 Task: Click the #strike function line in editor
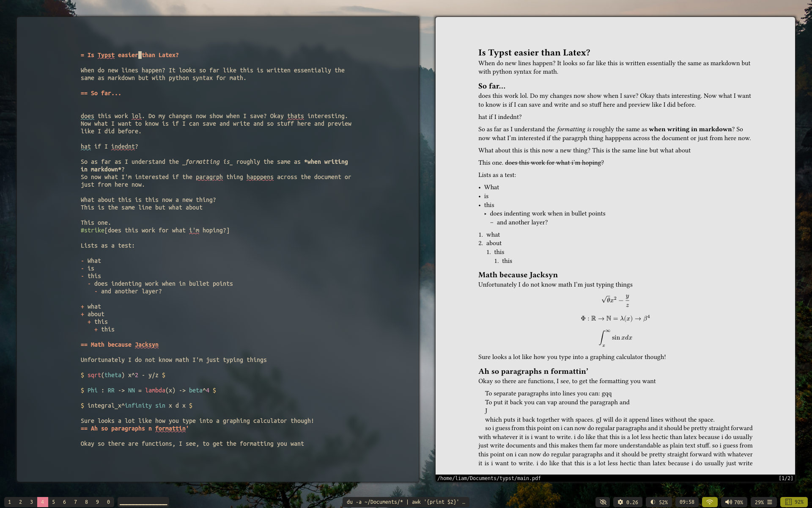point(155,230)
